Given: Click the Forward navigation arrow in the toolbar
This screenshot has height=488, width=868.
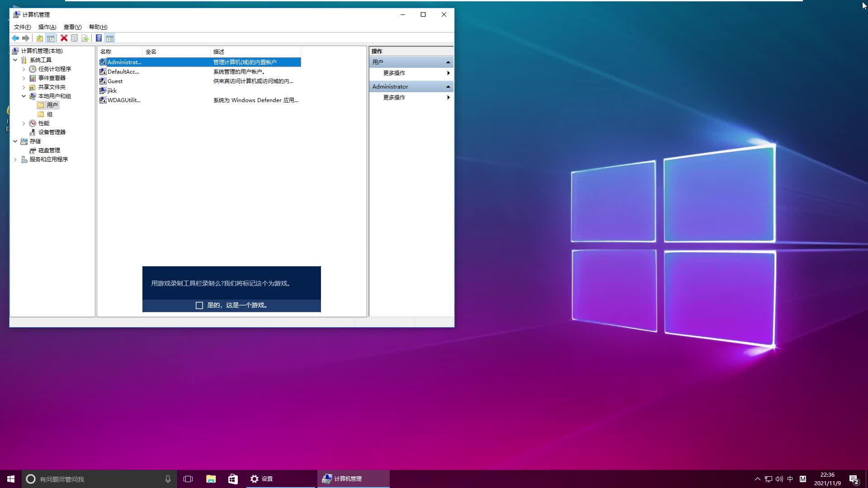Looking at the screenshot, I should [26, 38].
